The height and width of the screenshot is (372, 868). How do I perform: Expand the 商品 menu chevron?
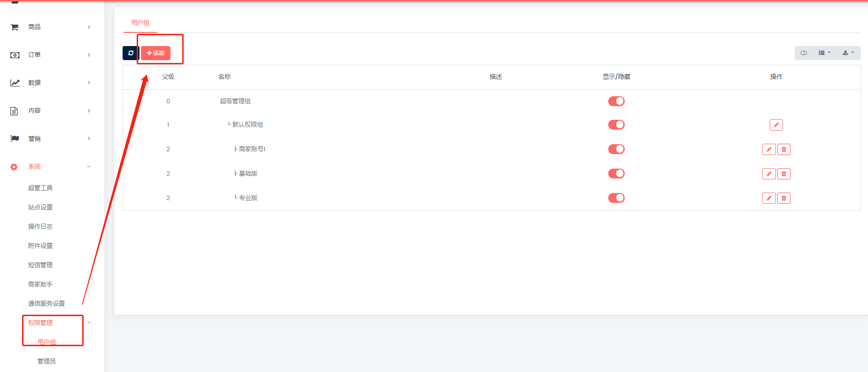(x=89, y=27)
